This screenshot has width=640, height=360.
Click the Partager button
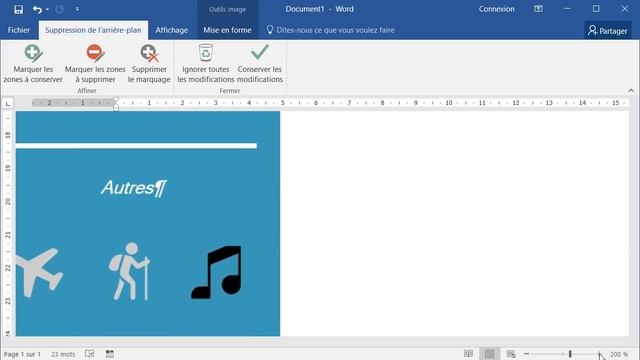608,31
